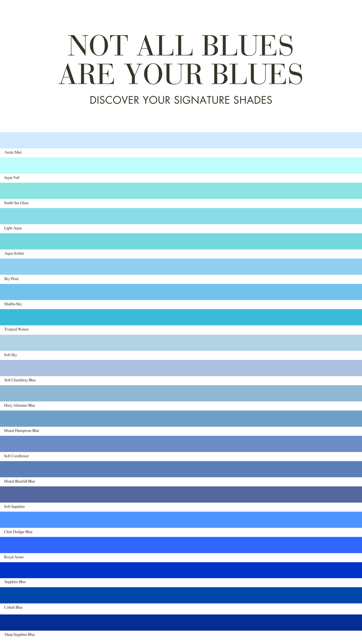Select the Sunlit Sea Glass swatch
362x644 pixels.
[x=181, y=191]
